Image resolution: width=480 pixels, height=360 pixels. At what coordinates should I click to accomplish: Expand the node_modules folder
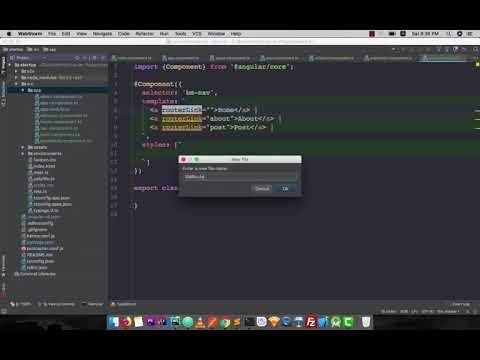(16, 77)
